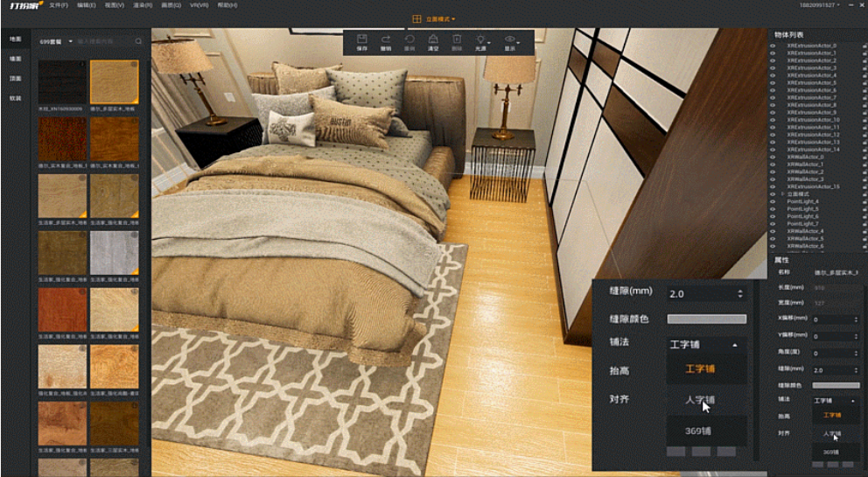Toggle visibility eye of XRExtrusionActor_8
Viewport: 868px width, 477px height.
[x=773, y=105]
